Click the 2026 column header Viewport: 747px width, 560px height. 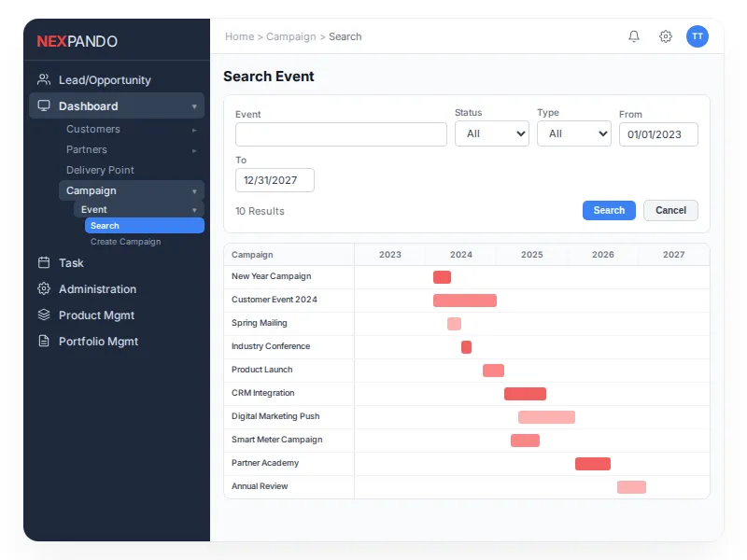tap(603, 255)
